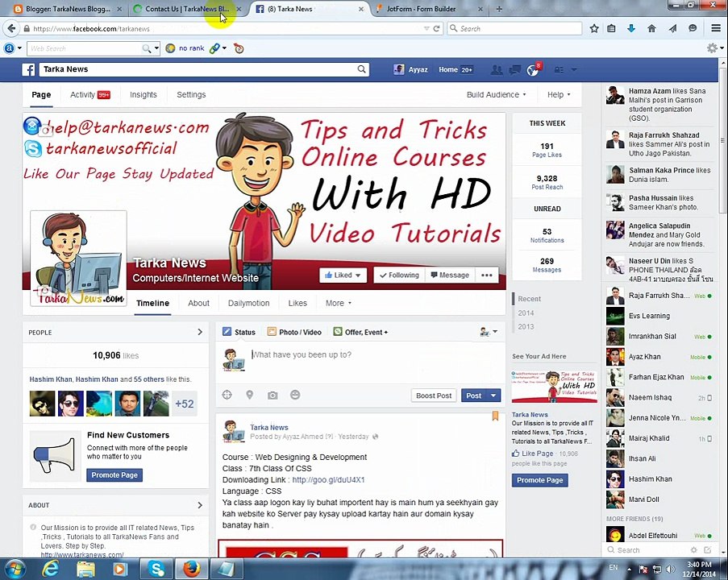Viewport: 728px width, 580px height.
Task: Select the About tab on the page
Action: pyautogui.click(x=198, y=303)
